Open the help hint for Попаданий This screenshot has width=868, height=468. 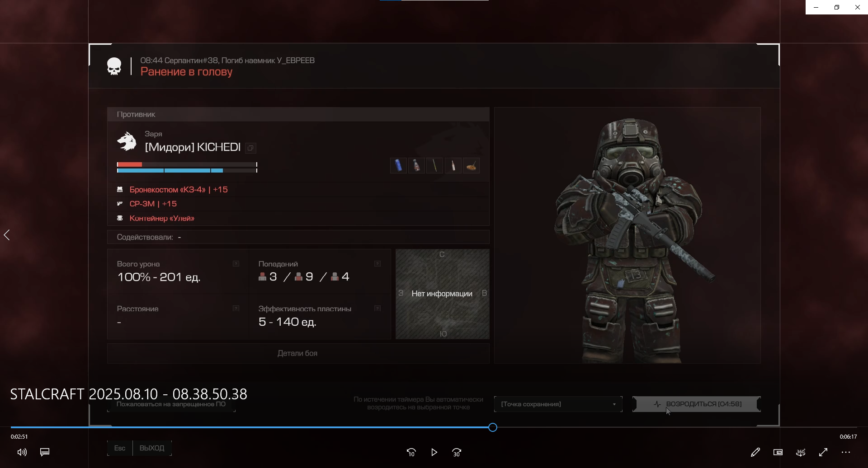tap(377, 263)
